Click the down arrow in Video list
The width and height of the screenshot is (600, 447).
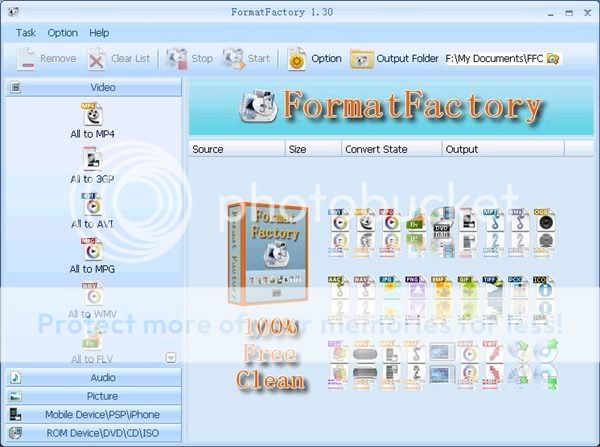click(x=171, y=358)
